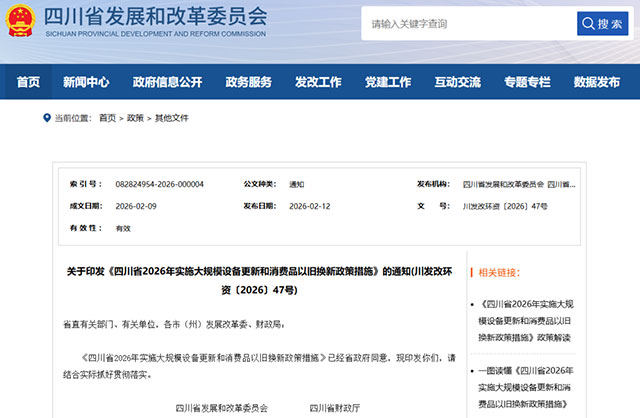640x418 pixels.
Task: Open the 发改工作 menu
Action: point(318,82)
